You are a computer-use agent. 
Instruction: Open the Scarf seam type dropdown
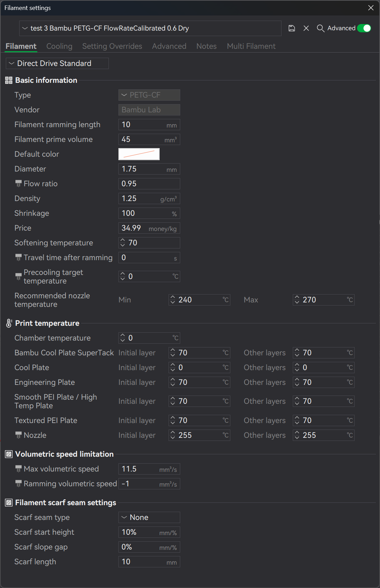coord(149,518)
